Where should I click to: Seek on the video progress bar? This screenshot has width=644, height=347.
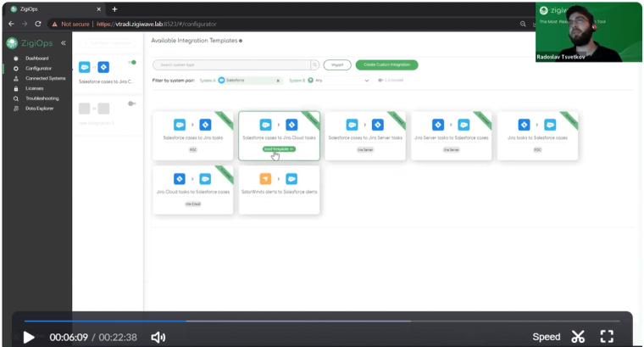pyautogui.click(x=322, y=321)
